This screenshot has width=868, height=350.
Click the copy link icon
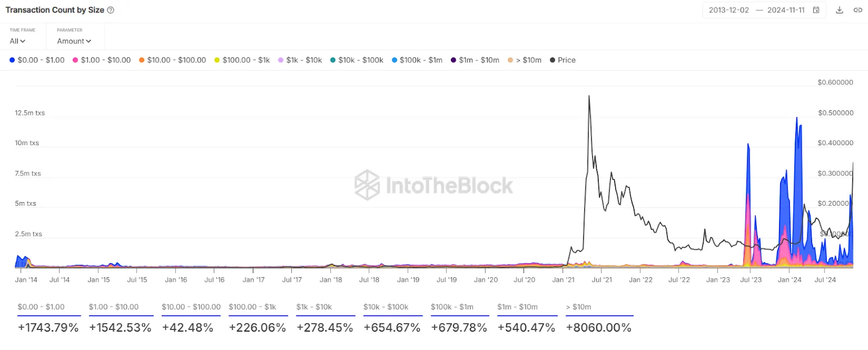pyautogui.click(x=858, y=10)
